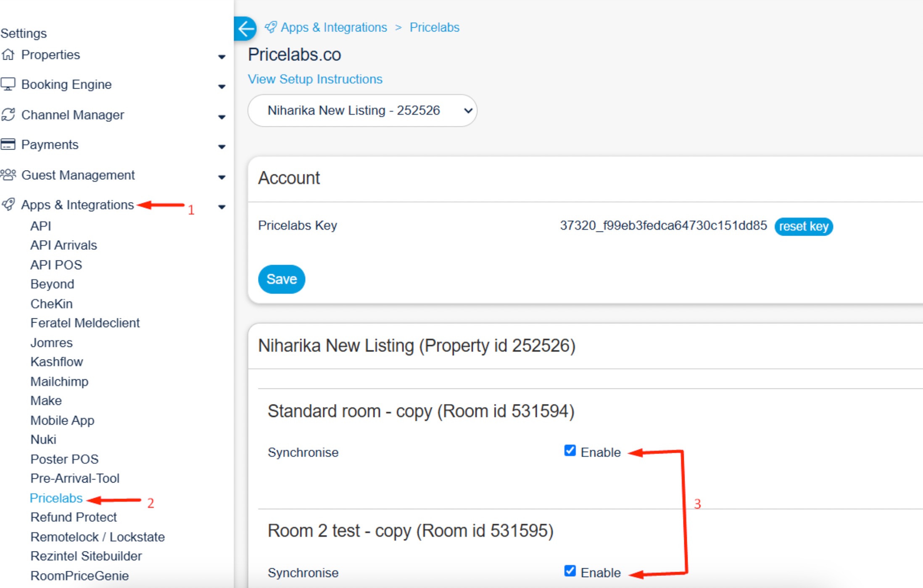923x588 pixels.
Task: Click the Room 2 test - copy heading
Action: 411,531
